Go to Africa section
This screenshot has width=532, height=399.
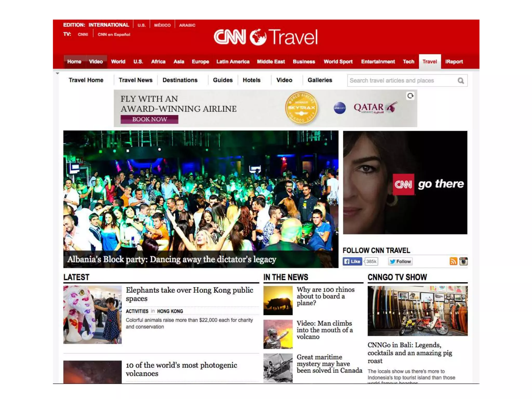tap(158, 62)
